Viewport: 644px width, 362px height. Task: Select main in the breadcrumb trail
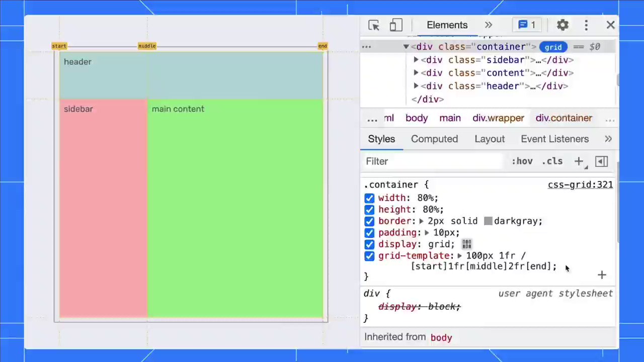pyautogui.click(x=450, y=118)
